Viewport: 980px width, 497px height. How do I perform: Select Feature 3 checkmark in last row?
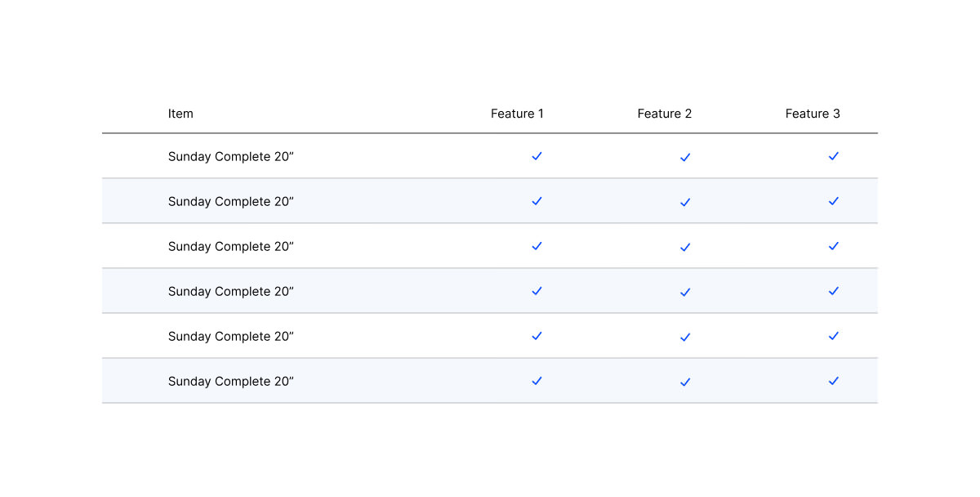(x=833, y=381)
